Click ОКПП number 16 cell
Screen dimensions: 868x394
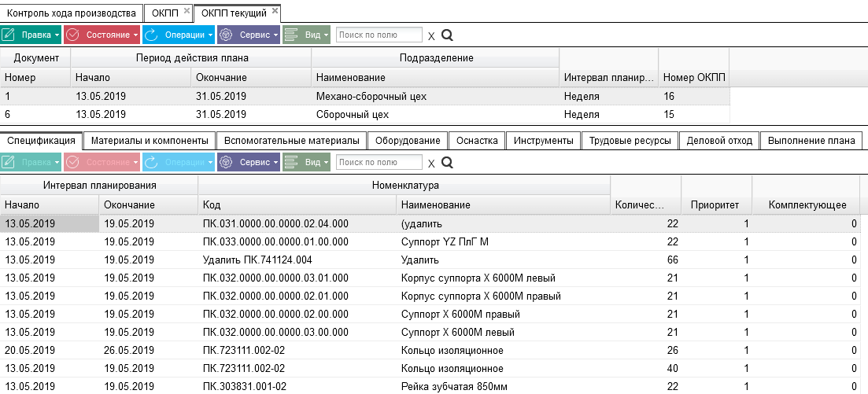[x=693, y=96]
